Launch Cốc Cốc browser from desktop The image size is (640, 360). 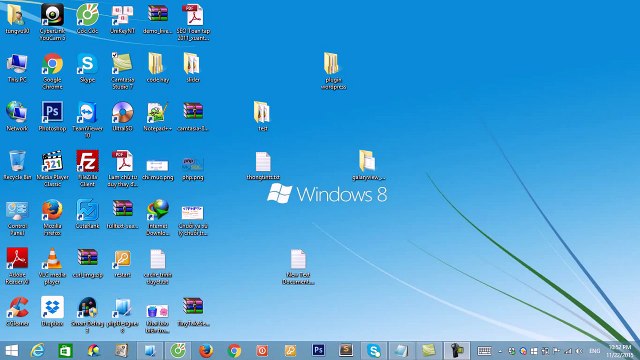[87, 19]
